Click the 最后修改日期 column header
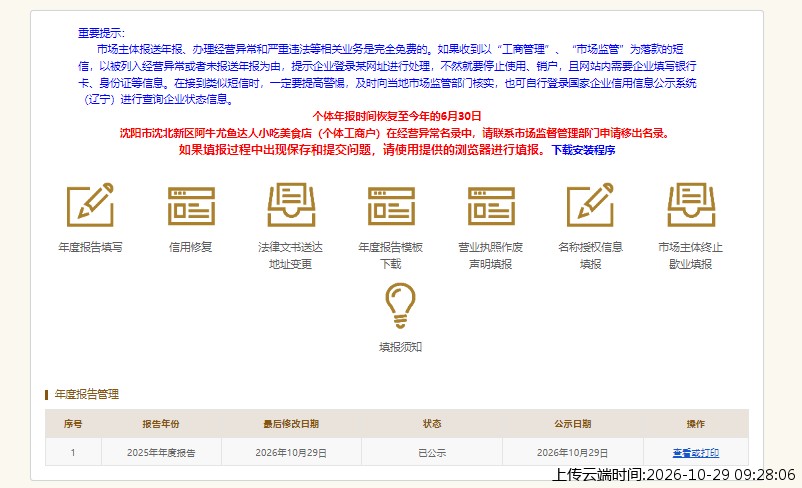Screen dimensions: 802x488 (291, 424)
